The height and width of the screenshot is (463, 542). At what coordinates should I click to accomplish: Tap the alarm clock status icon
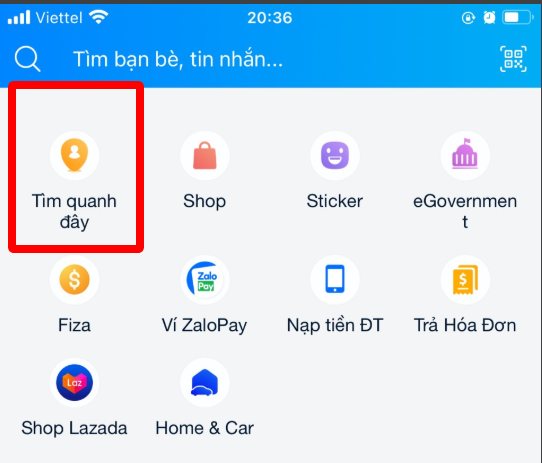point(489,18)
